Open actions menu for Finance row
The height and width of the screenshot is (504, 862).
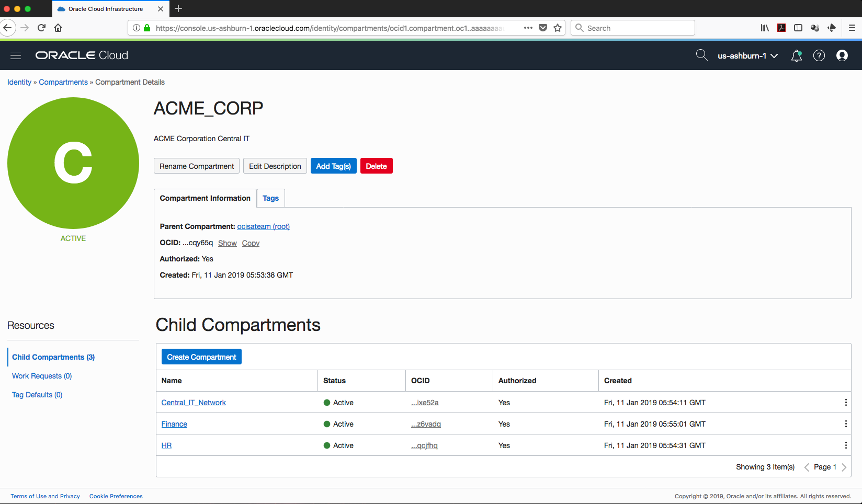point(846,424)
